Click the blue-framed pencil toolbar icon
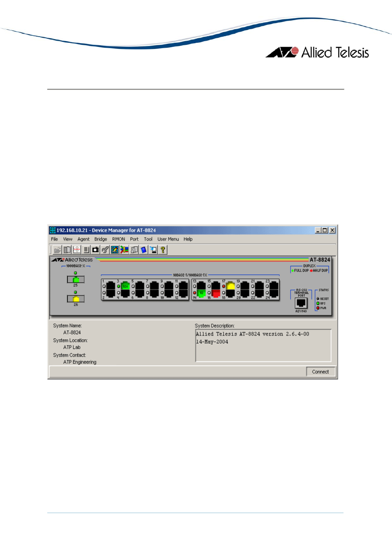This screenshot has height=555, width=392. (x=115, y=250)
